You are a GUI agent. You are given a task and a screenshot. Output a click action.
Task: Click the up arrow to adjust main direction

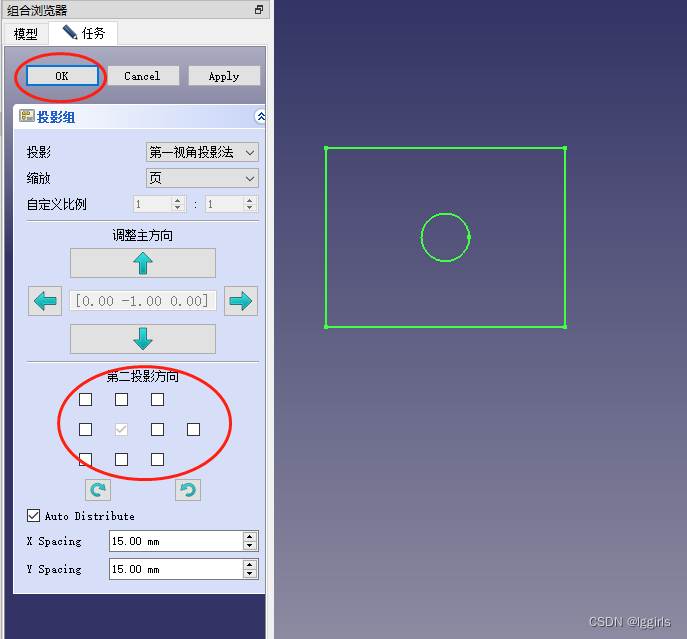(143, 263)
